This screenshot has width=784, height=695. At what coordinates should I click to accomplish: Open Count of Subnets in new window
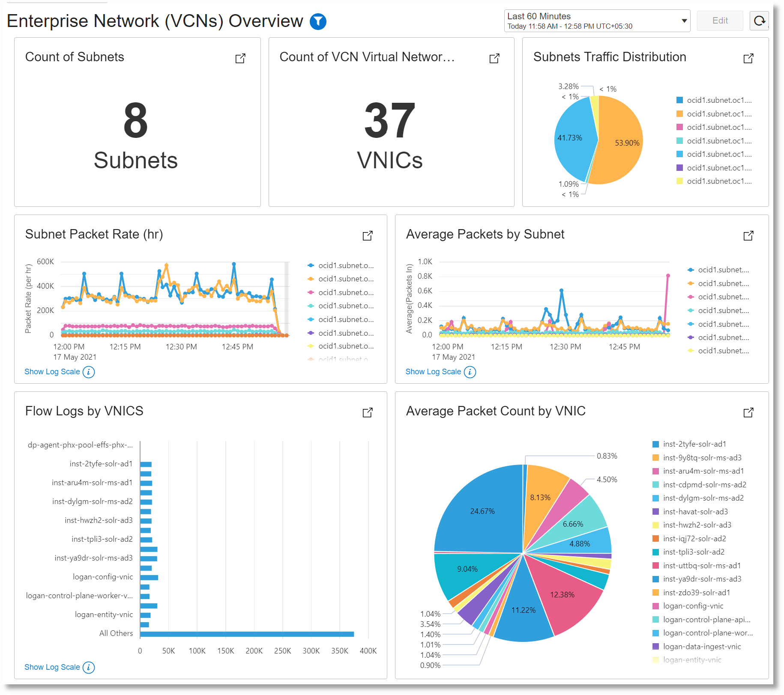240,59
